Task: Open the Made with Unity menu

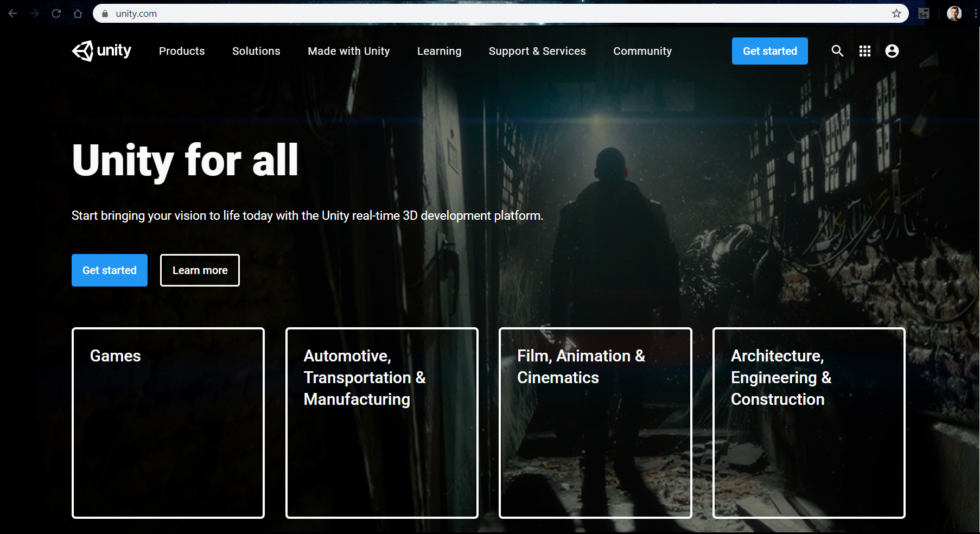Action: 349,51
